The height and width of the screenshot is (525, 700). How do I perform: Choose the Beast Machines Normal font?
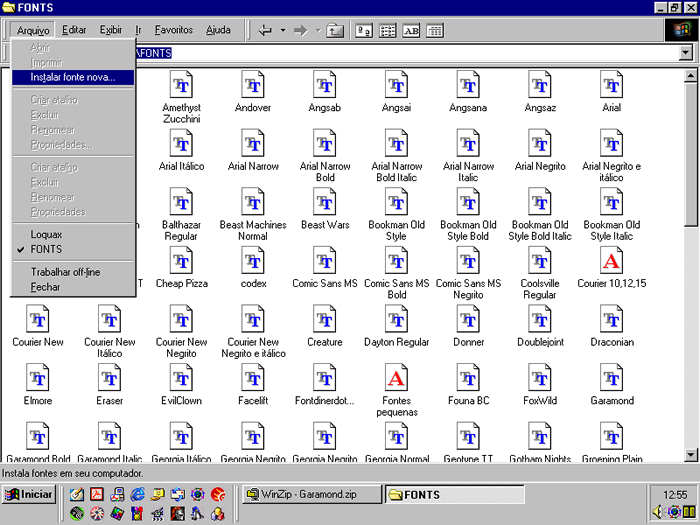253,202
